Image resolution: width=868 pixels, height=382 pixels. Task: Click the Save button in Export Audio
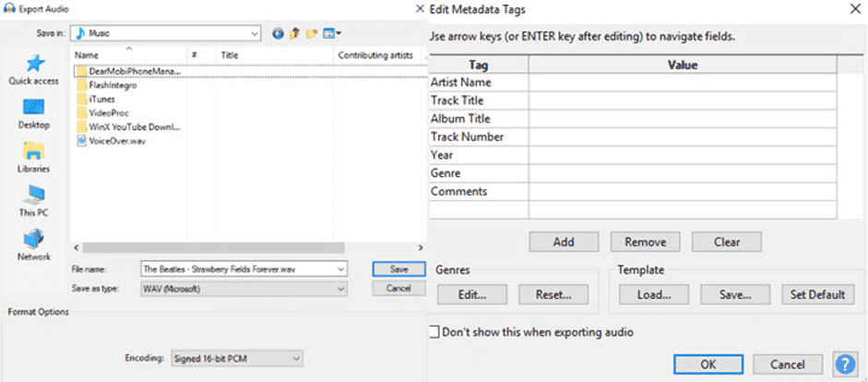398,269
